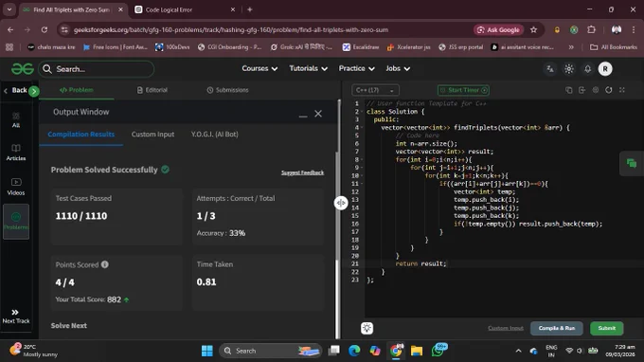Open WhatsApp from the taskbar

(438, 351)
